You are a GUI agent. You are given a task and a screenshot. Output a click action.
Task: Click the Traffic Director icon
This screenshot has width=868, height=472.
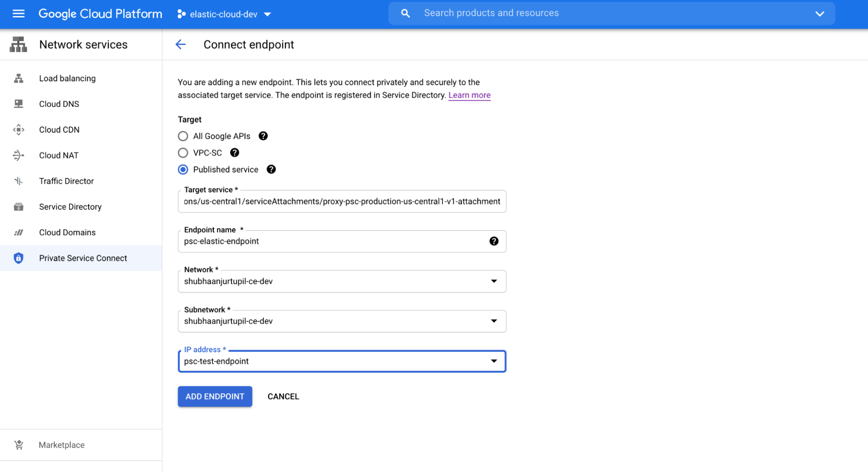(x=18, y=181)
